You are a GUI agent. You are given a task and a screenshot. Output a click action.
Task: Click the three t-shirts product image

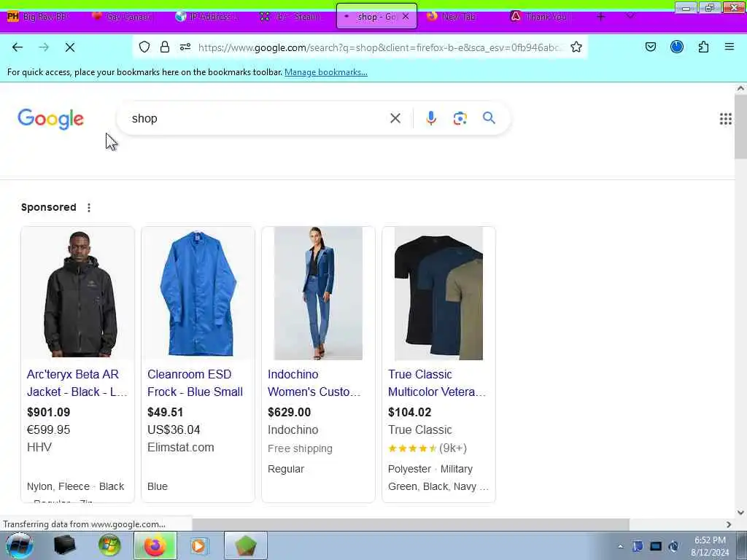[438, 293]
